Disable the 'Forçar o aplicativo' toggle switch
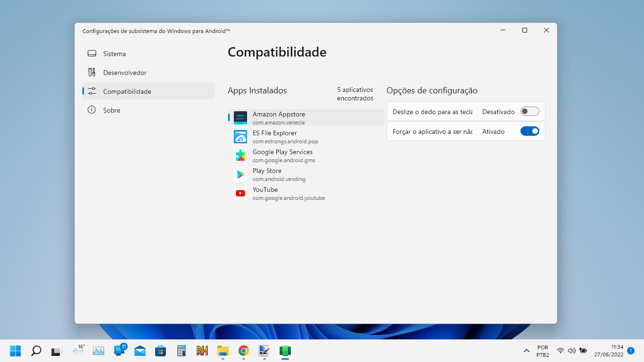 click(x=529, y=132)
